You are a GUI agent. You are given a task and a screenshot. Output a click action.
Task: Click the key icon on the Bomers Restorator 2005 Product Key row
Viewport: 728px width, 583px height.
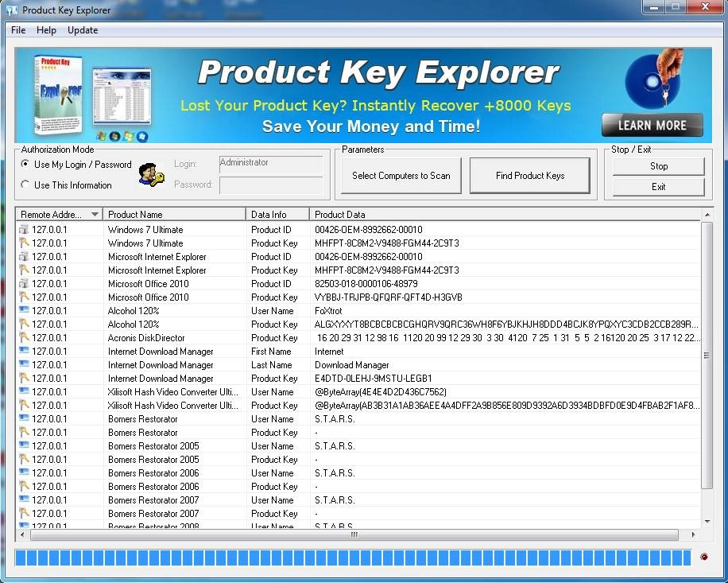(x=24, y=459)
